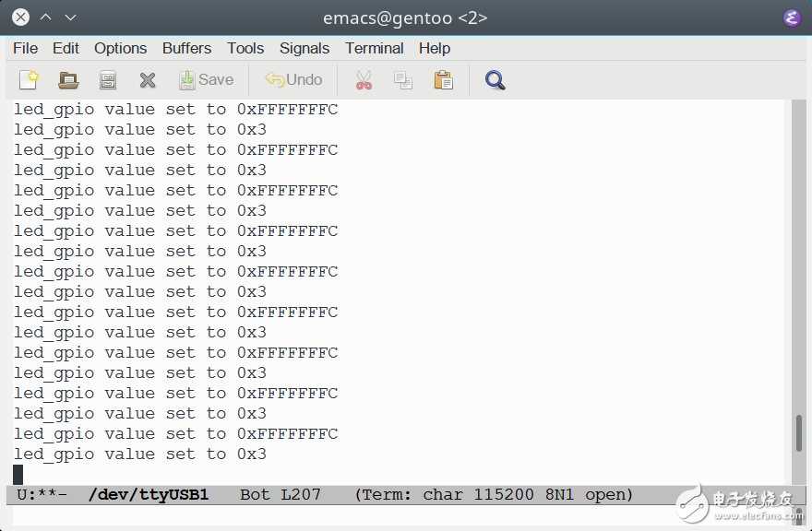Image resolution: width=812 pixels, height=531 pixels.
Task: Open the Edit menu
Action: 66,48
